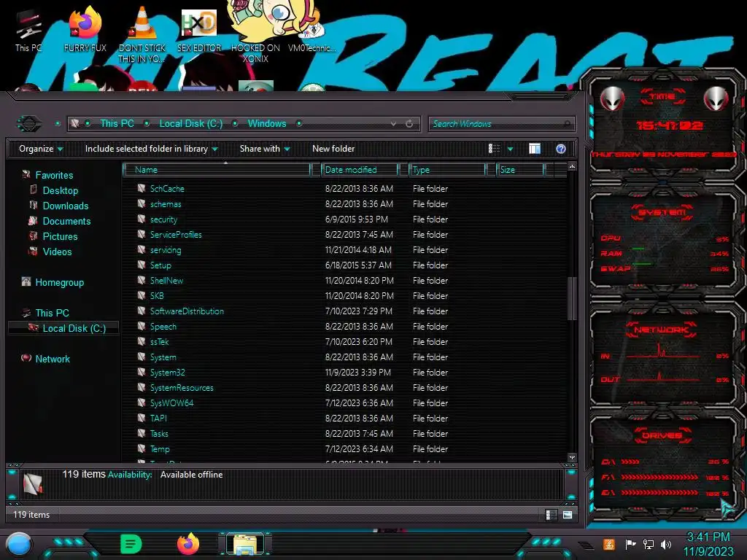Open address bar history dropdown

[x=393, y=124]
